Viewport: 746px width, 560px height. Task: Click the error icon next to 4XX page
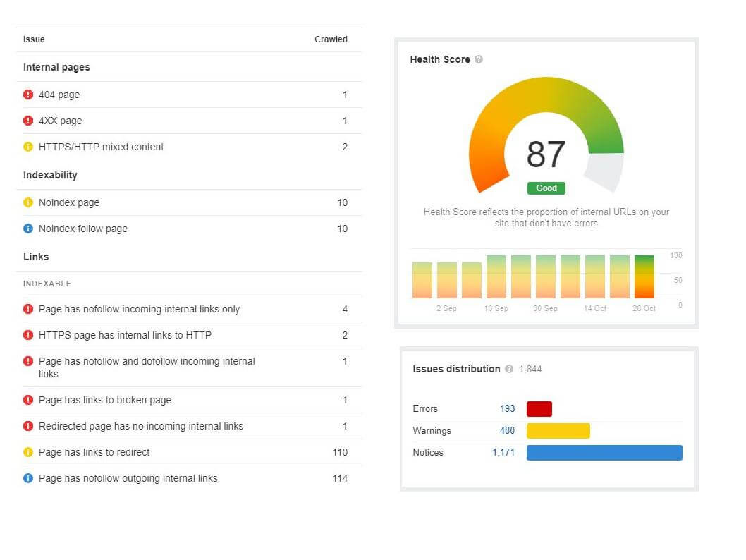28,121
